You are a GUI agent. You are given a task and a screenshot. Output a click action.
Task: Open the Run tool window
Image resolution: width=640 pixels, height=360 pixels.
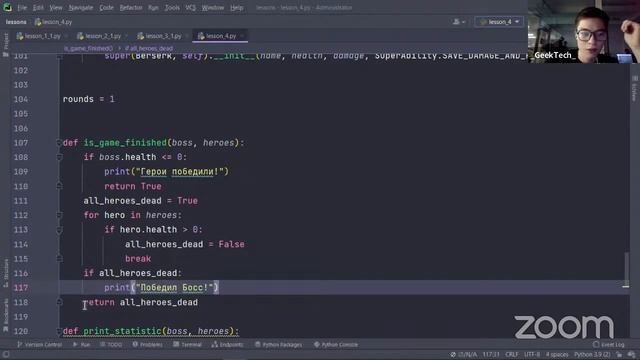(x=82, y=345)
